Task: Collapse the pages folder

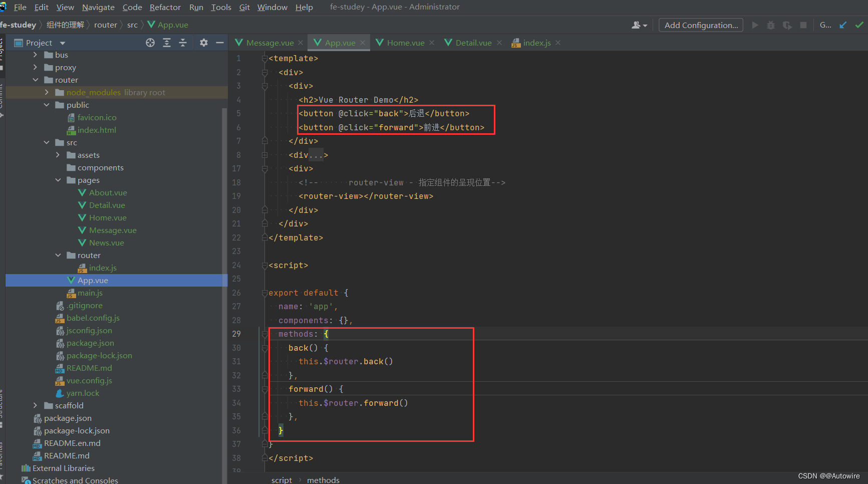Action: (x=58, y=180)
